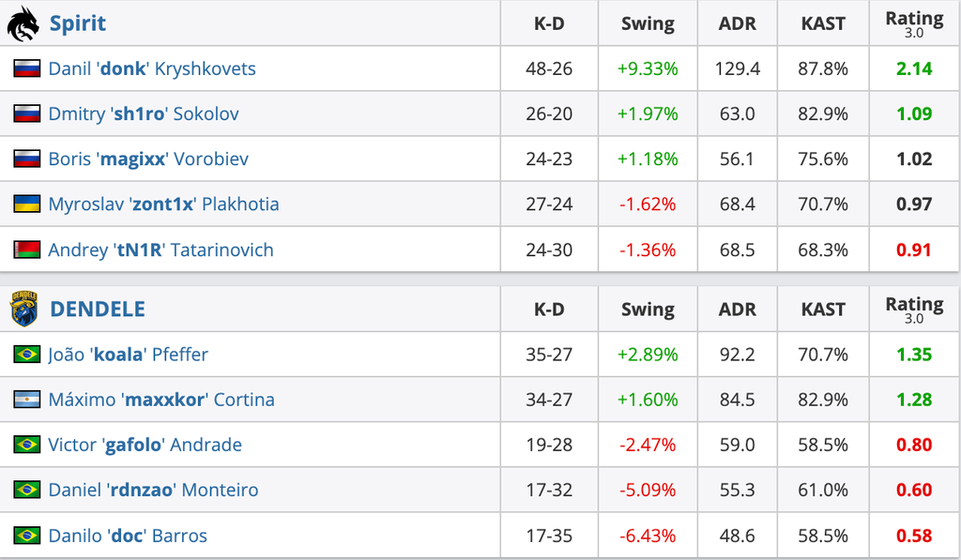Open Danil 'donk' Kryshkovets player profile
The height and width of the screenshot is (560, 961).
(152, 68)
